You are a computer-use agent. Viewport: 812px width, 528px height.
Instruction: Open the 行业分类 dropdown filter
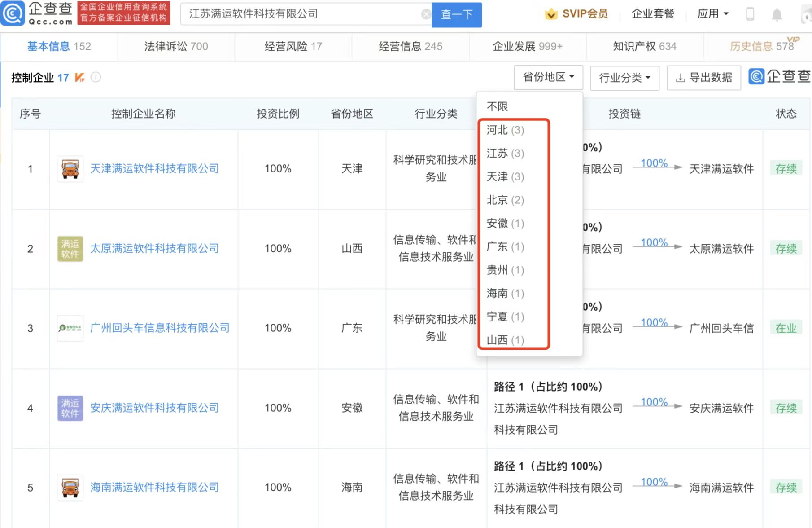point(624,78)
